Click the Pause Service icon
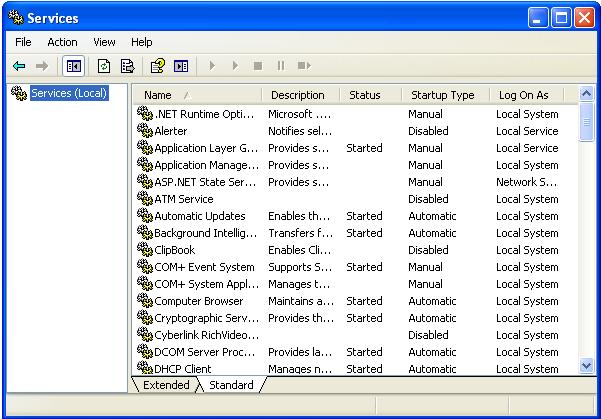Viewport: 601px width, 419px height. pos(281,66)
